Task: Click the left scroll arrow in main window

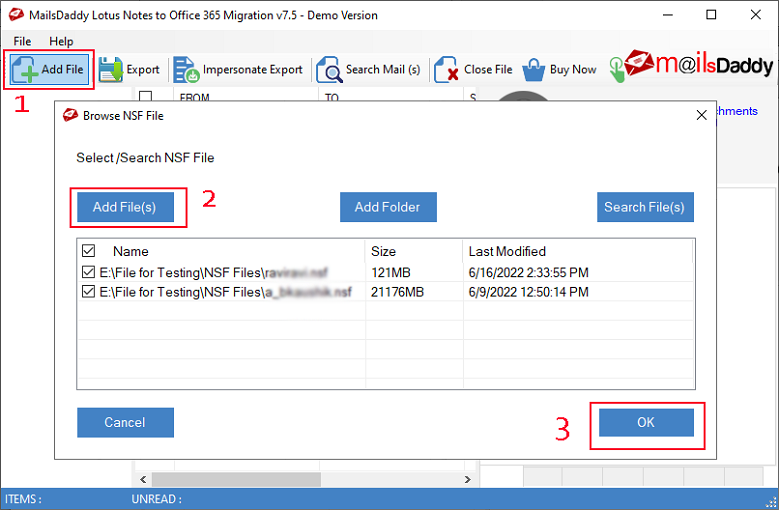Action: 143,479
